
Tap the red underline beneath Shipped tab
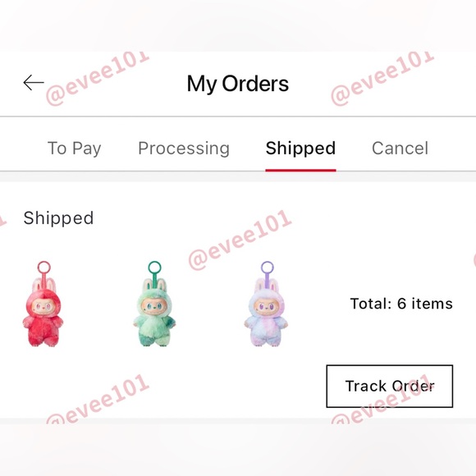pos(300,171)
